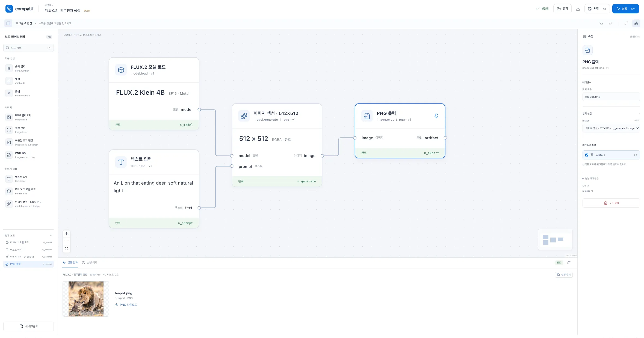Image resolution: width=644 pixels, height=338 pixels.
Task: Click the '512 × 512' size text on the generate node
Action: click(254, 139)
